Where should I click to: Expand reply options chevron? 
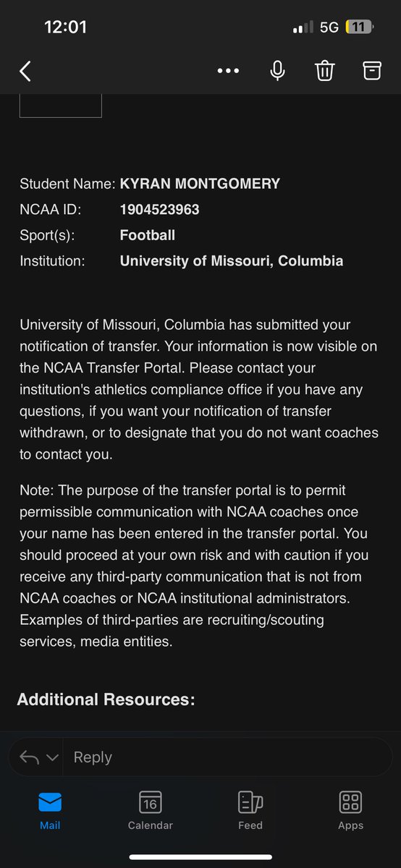[x=52, y=758]
